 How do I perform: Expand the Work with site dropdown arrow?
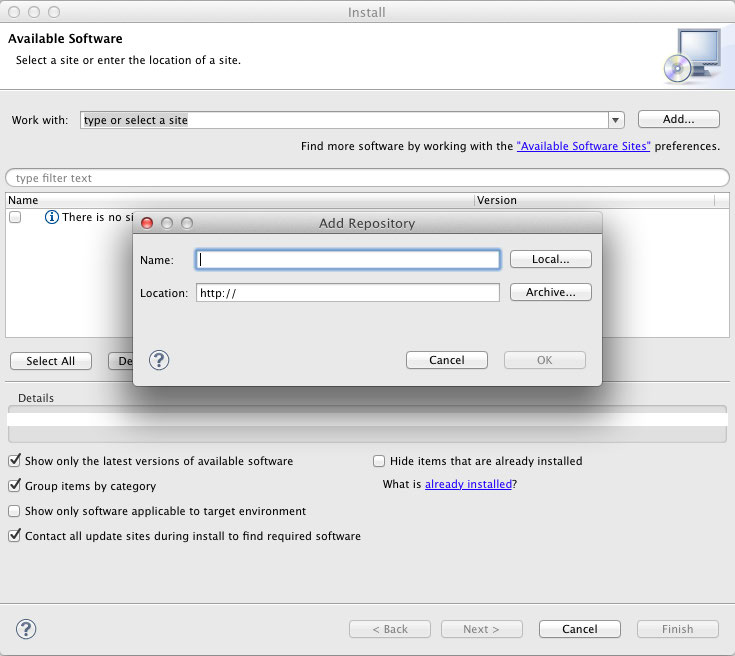point(616,120)
